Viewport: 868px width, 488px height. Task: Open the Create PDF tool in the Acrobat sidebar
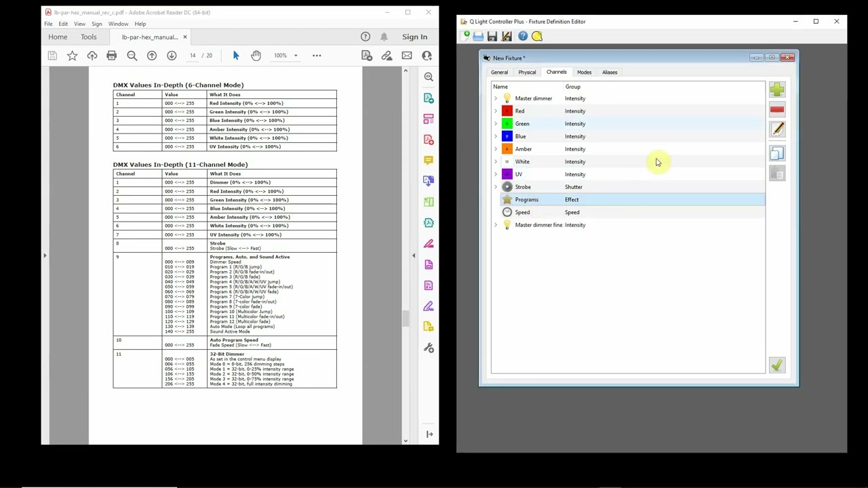[x=429, y=140]
